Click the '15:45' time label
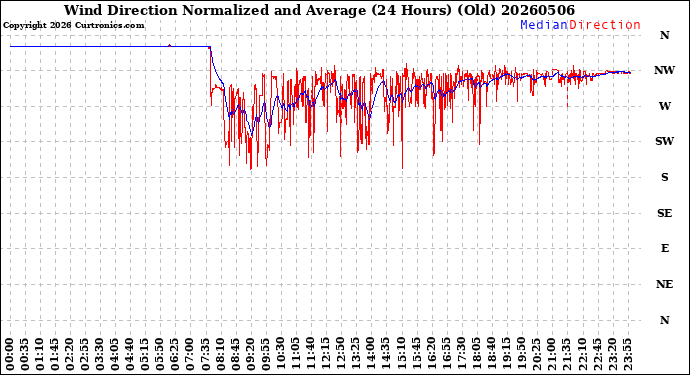The width and height of the screenshot is (690, 375). [416, 355]
